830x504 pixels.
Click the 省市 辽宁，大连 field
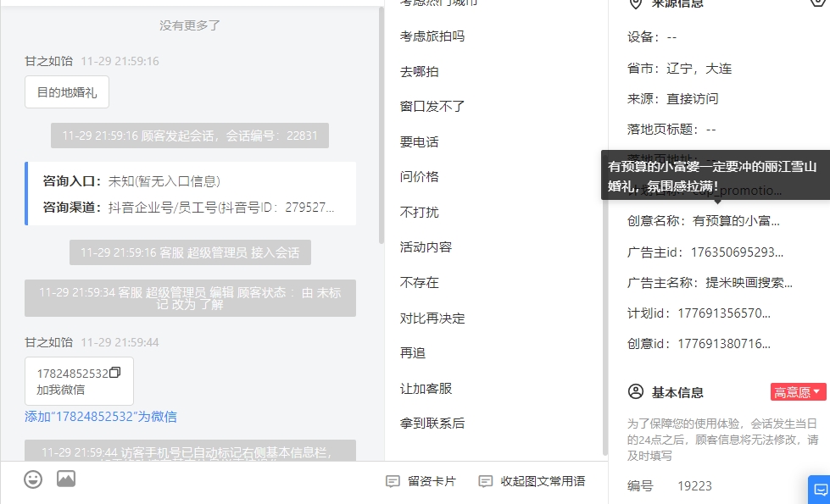pyautogui.click(x=679, y=69)
